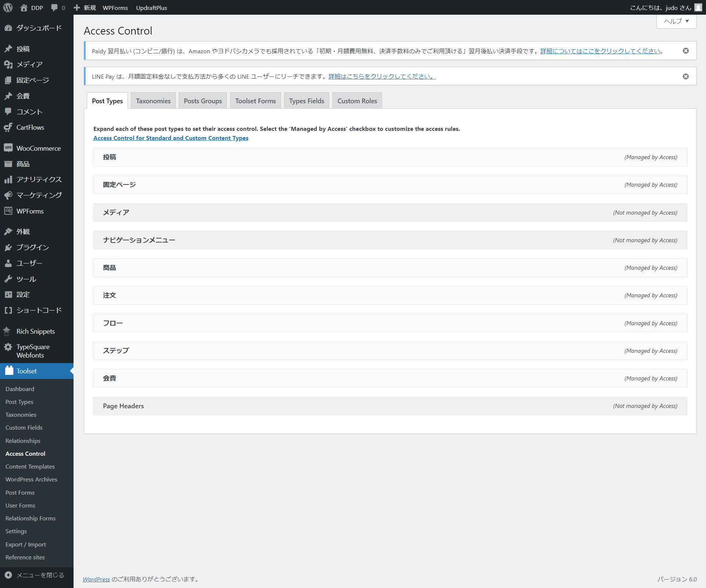
Task: Expand the 固定ページ post type section
Action: (390, 185)
